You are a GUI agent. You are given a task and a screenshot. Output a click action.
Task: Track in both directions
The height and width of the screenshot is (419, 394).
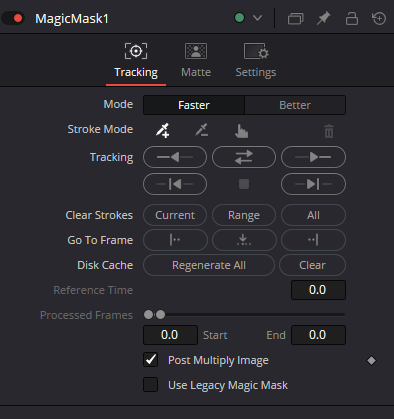coord(244,157)
